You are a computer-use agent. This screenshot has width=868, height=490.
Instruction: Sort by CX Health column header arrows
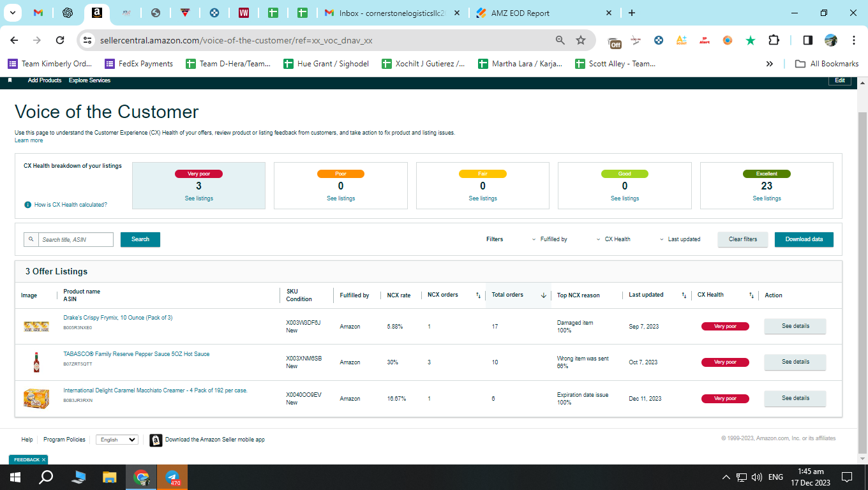[x=751, y=295]
